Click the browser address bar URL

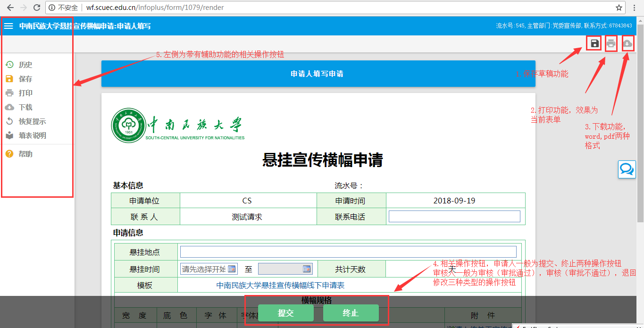pyautogui.click(x=155, y=8)
